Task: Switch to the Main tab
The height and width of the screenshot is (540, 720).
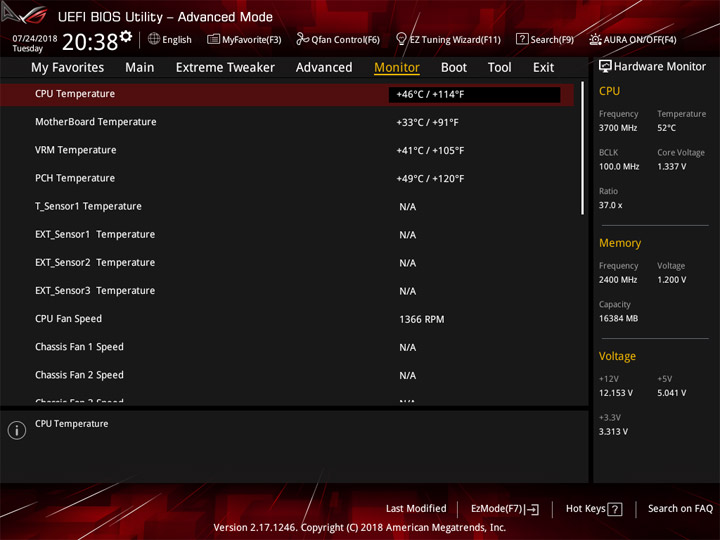Action: point(140,68)
